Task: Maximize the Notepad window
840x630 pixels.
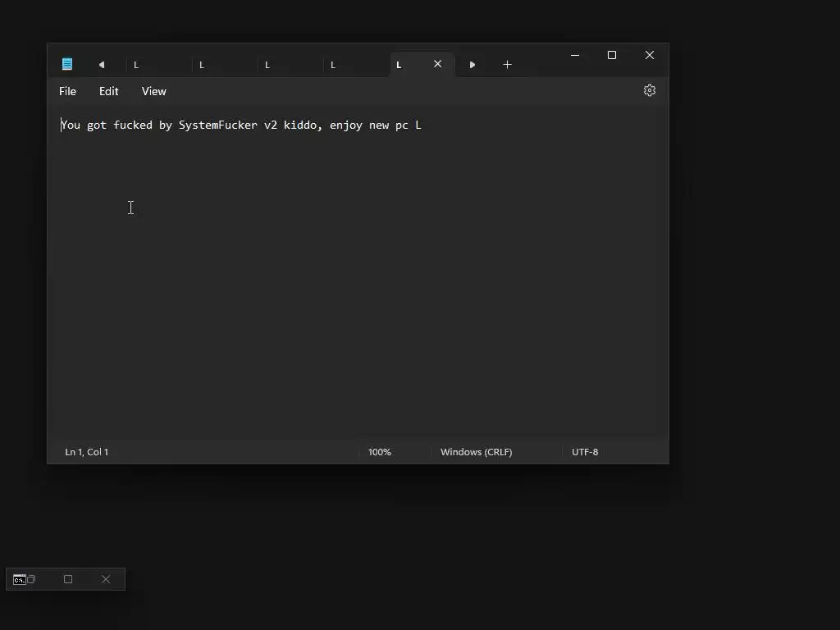Action: (x=612, y=55)
